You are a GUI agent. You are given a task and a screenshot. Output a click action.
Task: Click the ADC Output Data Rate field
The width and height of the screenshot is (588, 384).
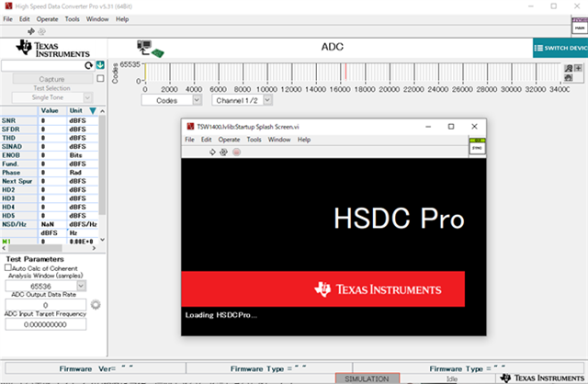click(45, 305)
